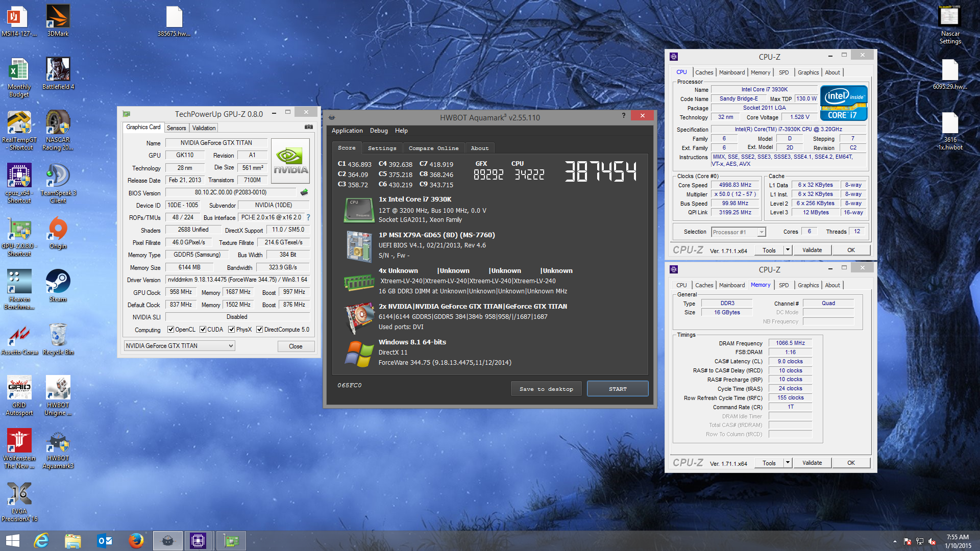Open the RealTempGT shortcut icon

[x=19, y=130]
